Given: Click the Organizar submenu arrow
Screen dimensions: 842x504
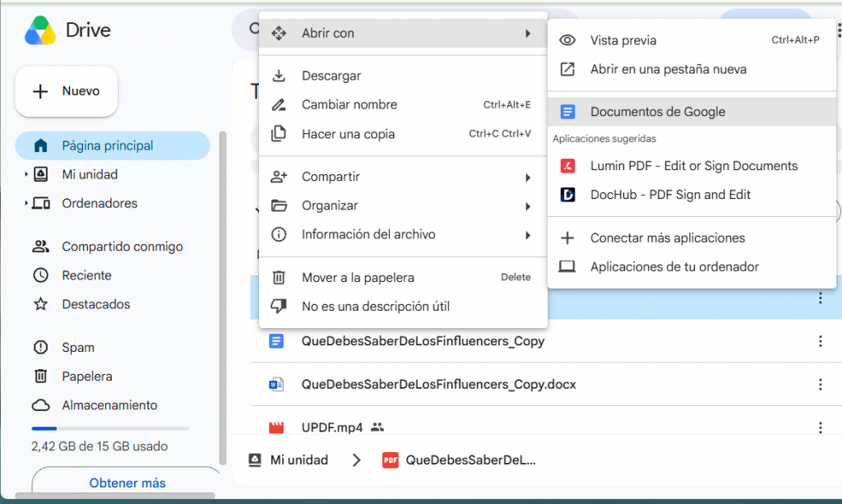Looking at the screenshot, I should coord(528,206).
